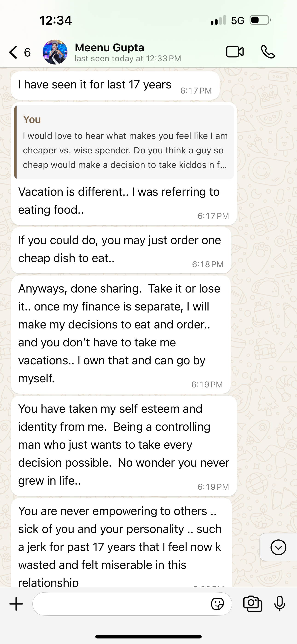This screenshot has width=297, height=644.
Task: Open the contact profile picture
Action: pos(55,52)
